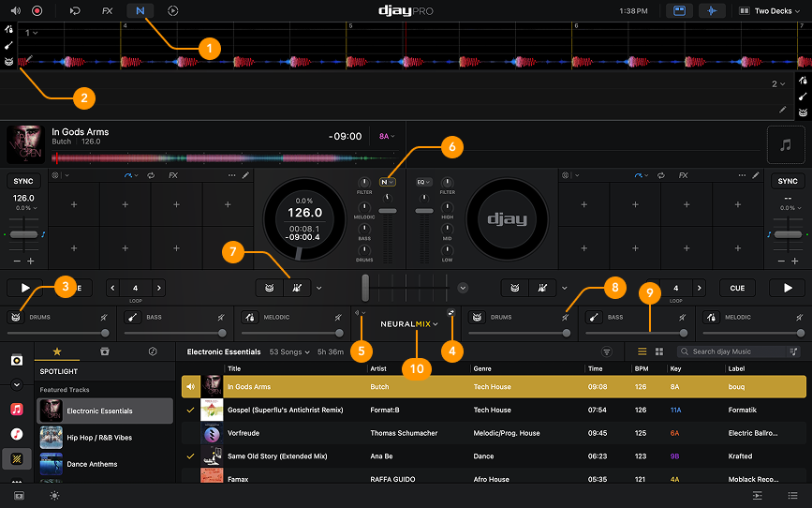812x508 pixels.
Task: Expand the crossfader options chevron
Action: [463, 288]
